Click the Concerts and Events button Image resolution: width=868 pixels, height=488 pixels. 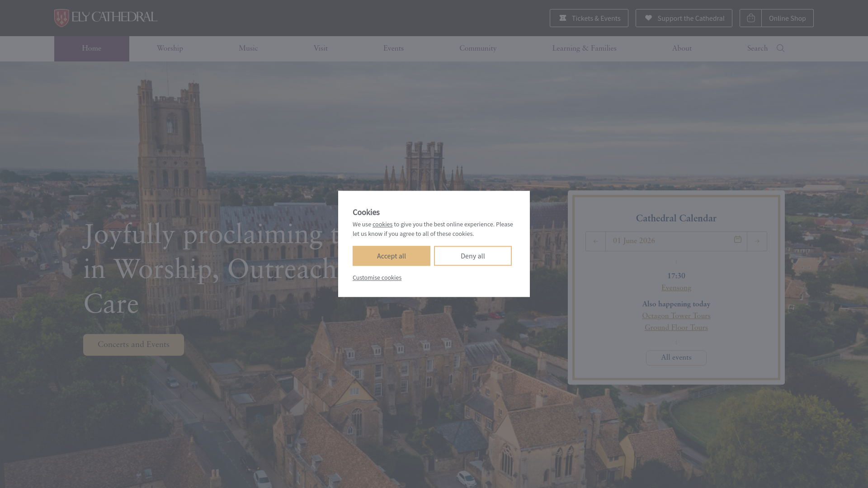[x=133, y=345]
